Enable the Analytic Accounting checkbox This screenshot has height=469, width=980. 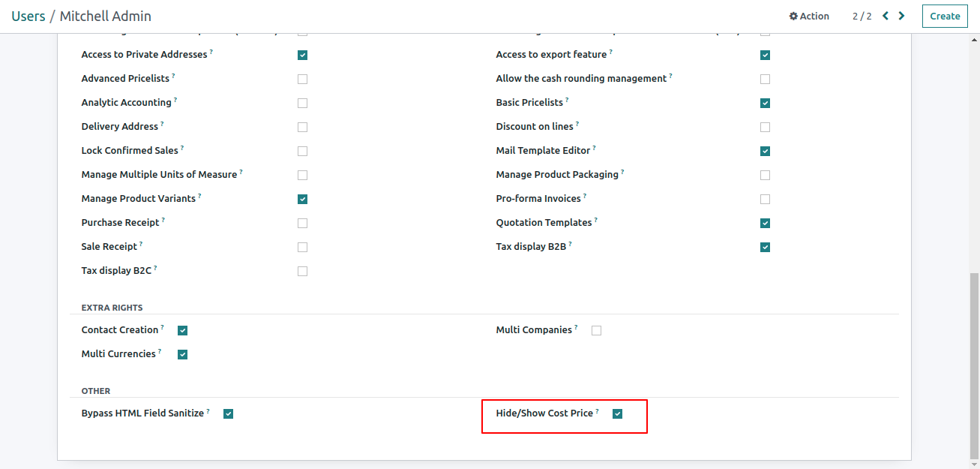[x=302, y=103]
